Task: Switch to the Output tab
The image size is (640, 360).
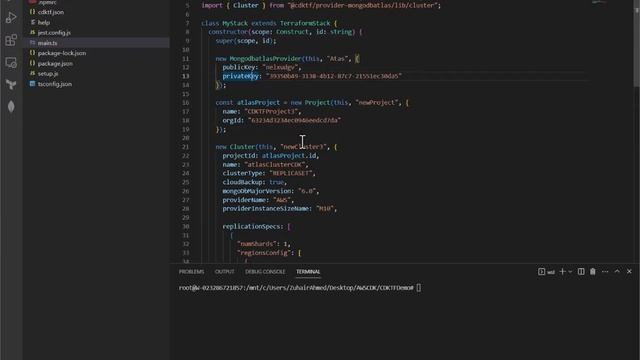Action: pos(224,272)
